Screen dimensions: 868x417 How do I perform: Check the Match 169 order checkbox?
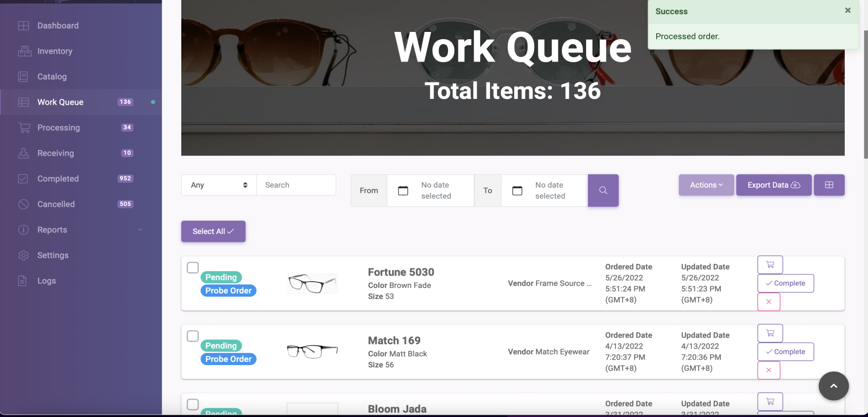click(x=193, y=336)
